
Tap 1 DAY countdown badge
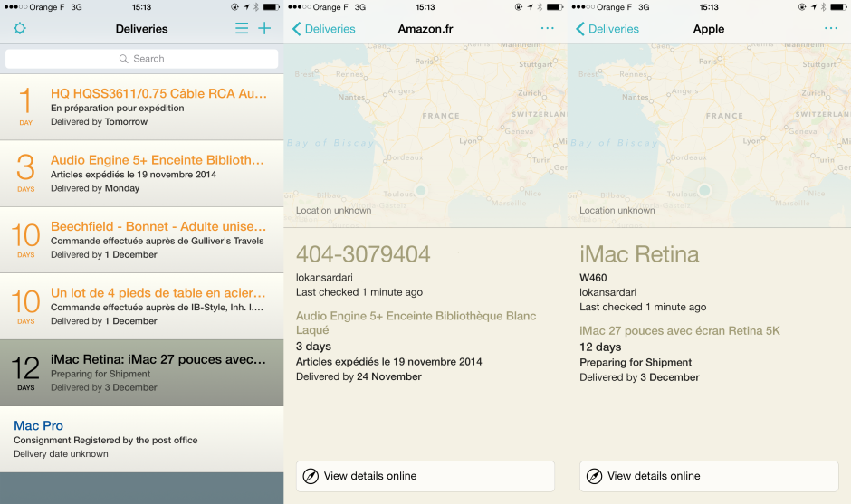25,107
